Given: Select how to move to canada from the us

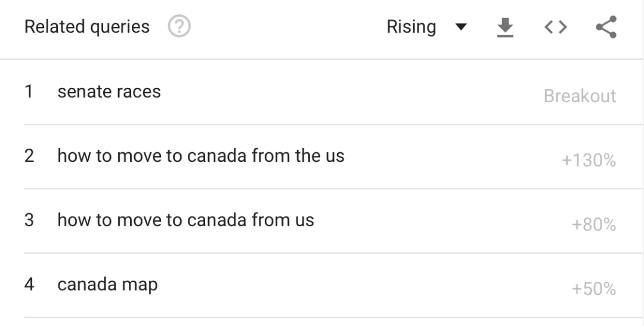Looking at the screenshot, I should point(201,156).
